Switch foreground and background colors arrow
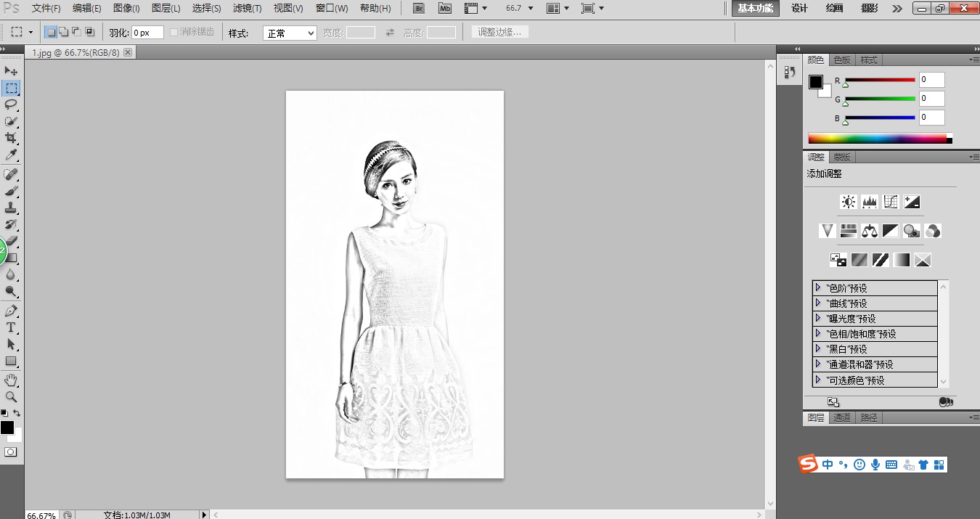980x519 pixels. coord(17,413)
